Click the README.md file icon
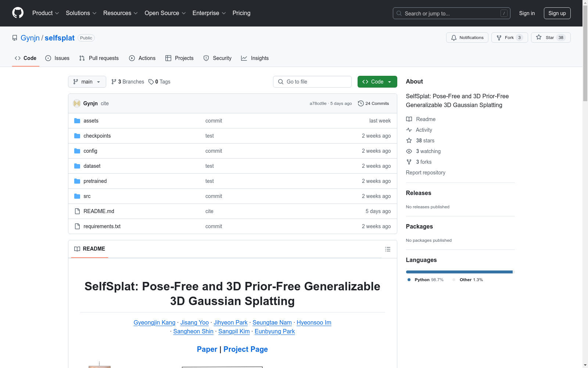 tap(77, 211)
